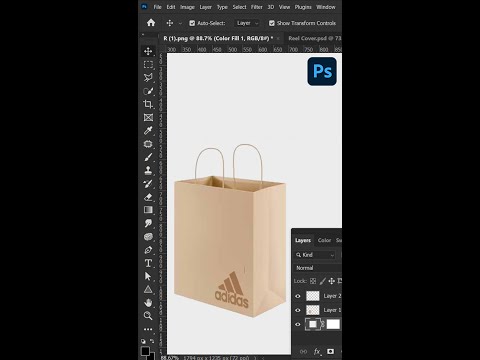The width and height of the screenshot is (480, 360).
Task: Open the Layer menu
Action: 206,7
